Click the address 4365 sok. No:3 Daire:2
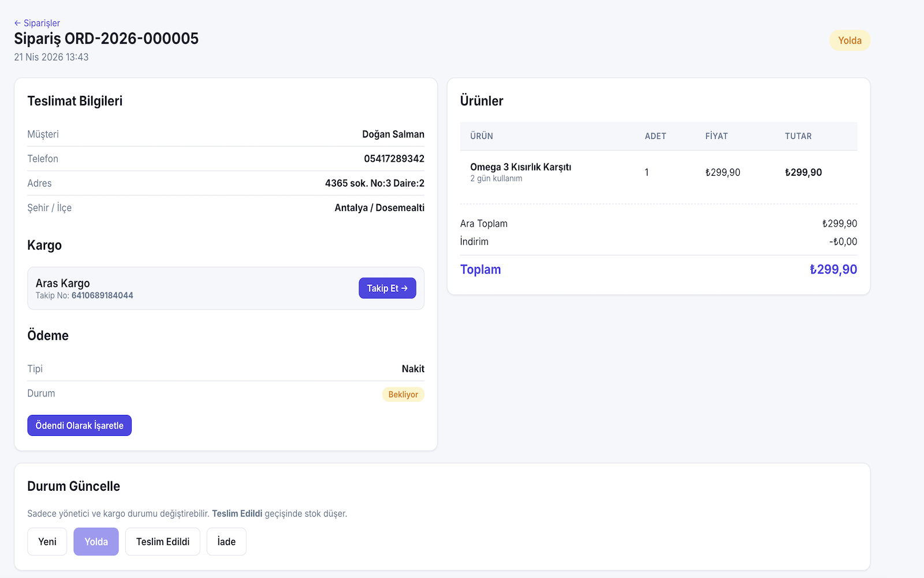The image size is (924, 578). coord(374,183)
